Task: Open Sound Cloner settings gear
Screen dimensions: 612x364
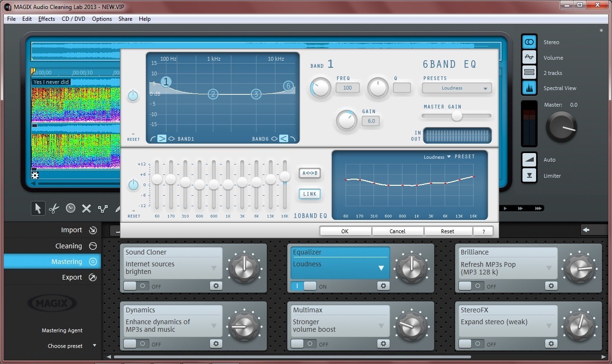Action: tap(216, 286)
